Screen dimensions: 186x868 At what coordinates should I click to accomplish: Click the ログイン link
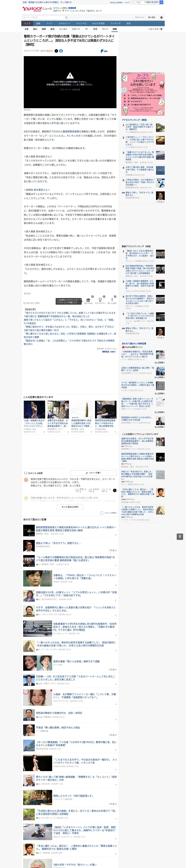(x=57, y=11)
